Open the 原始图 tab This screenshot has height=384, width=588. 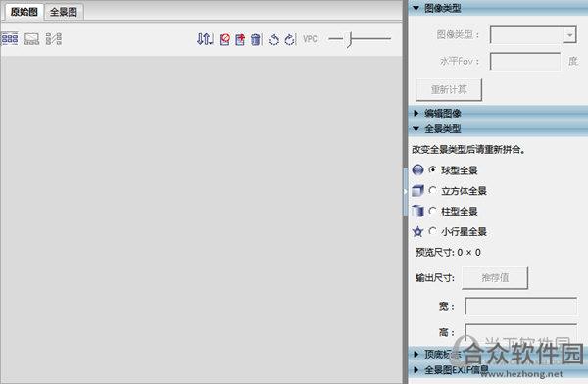coord(24,12)
